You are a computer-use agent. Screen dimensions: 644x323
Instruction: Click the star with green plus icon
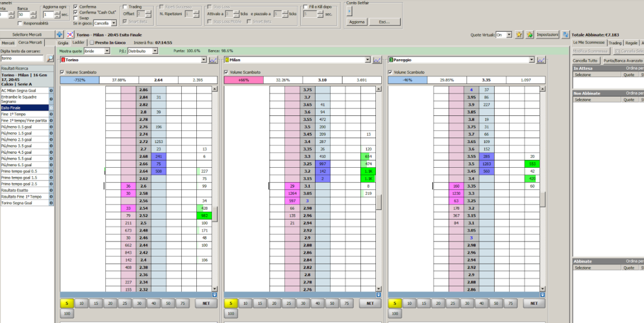pos(530,35)
